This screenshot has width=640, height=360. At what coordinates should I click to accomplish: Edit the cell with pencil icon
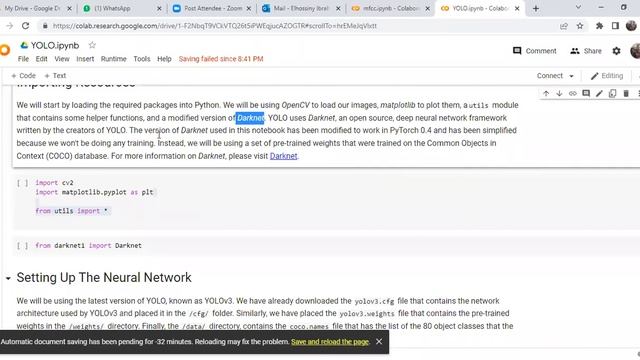(599, 93)
